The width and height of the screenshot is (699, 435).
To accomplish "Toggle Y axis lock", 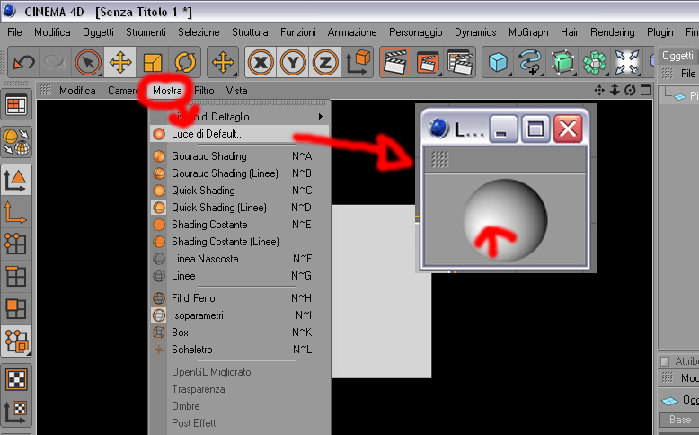I will (293, 62).
